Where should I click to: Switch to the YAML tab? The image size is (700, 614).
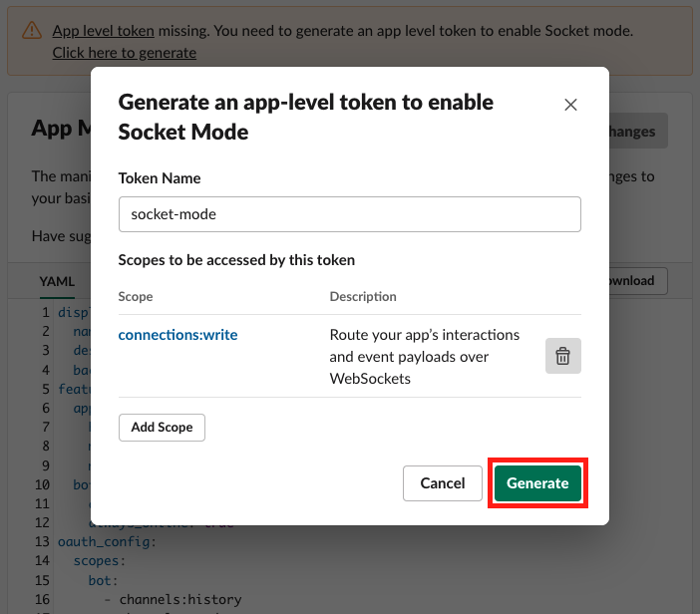click(57, 281)
